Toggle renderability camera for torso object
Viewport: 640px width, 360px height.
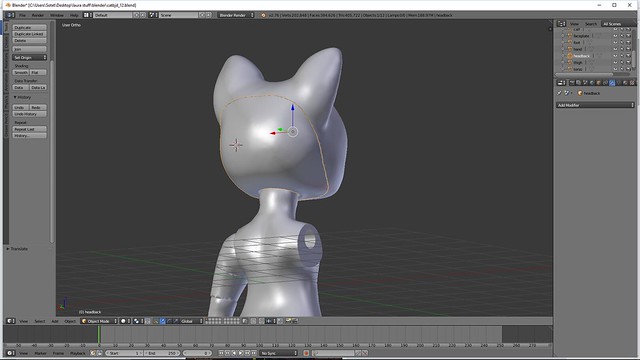click(628, 69)
